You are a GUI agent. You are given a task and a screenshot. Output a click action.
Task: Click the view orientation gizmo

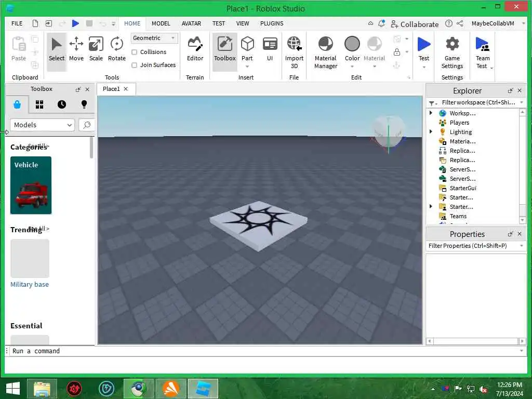pos(388,134)
